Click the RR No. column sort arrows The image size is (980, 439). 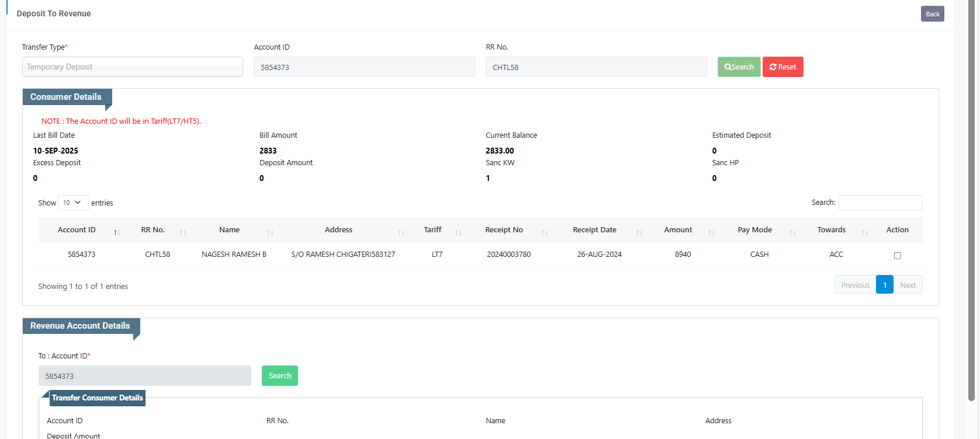[x=183, y=232]
